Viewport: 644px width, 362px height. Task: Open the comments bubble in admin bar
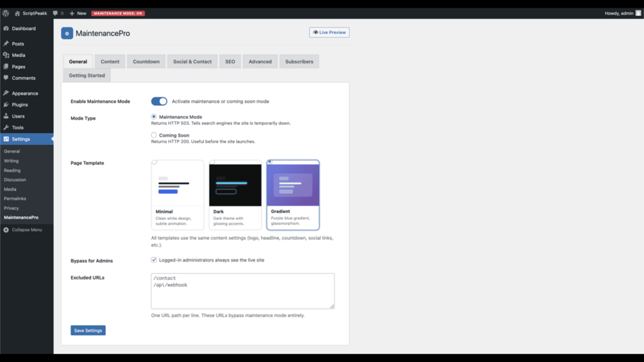point(56,13)
